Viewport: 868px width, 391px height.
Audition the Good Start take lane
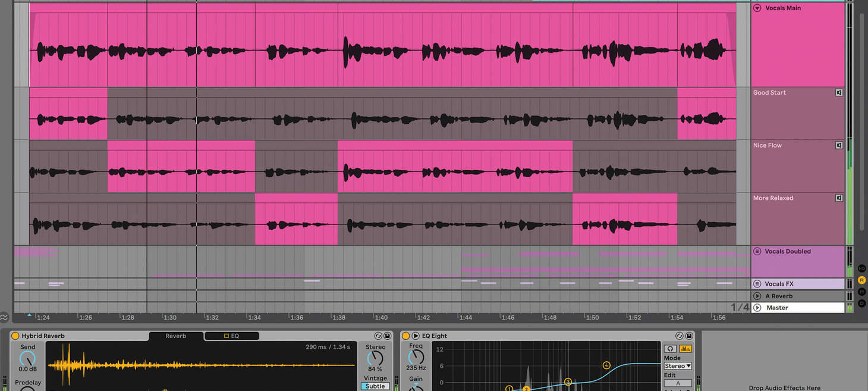click(839, 93)
